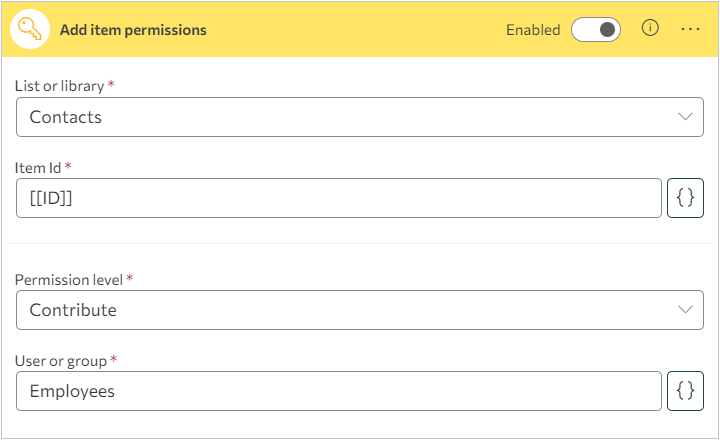
Task: Click the blank area below the Employees field
Action: 360,424
